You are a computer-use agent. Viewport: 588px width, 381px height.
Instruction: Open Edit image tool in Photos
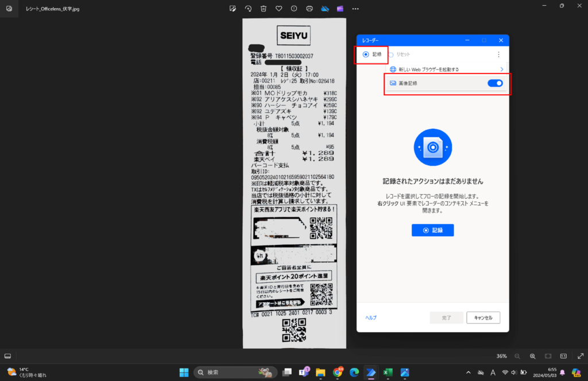coord(233,9)
